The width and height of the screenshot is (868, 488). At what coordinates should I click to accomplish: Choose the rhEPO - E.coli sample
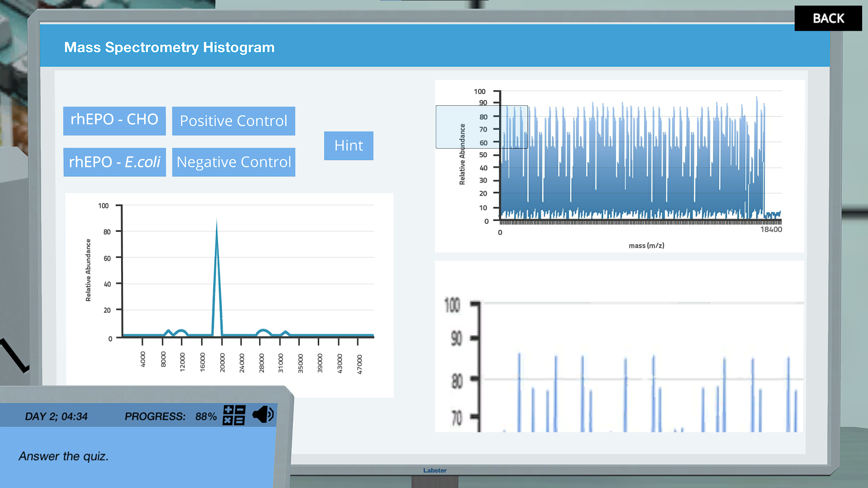click(114, 162)
